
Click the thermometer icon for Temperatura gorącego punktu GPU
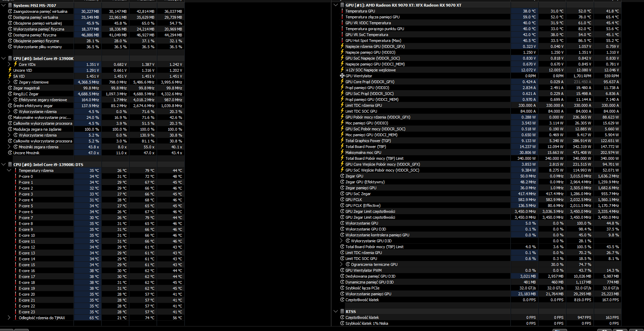(x=342, y=29)
